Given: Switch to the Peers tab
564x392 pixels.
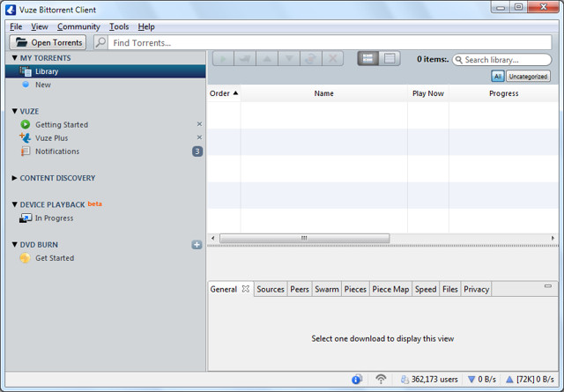Looking at the screenshot, I should (x=300, y=289).
